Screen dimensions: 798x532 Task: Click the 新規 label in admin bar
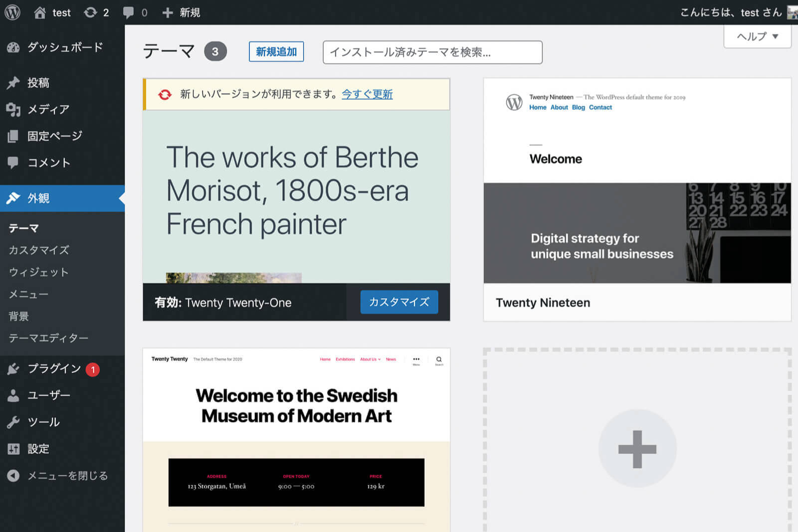pyautogui.click(x=190, y=12)
